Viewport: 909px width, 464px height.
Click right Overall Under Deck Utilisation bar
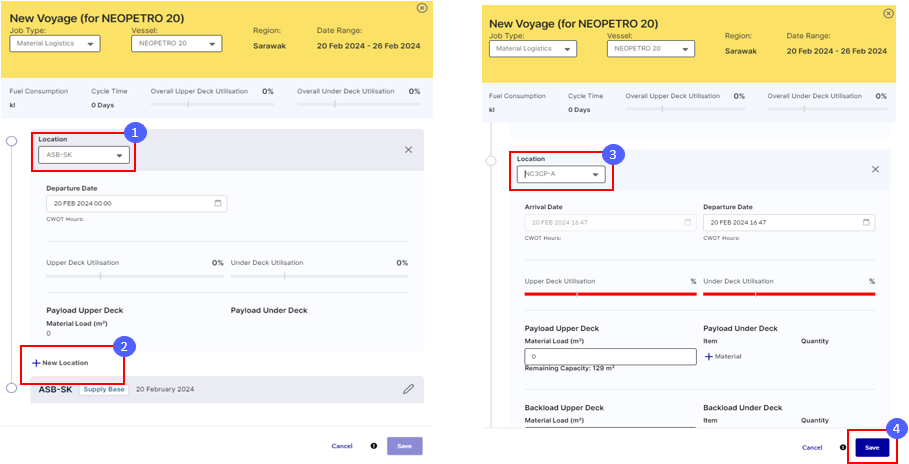(827, 109)
